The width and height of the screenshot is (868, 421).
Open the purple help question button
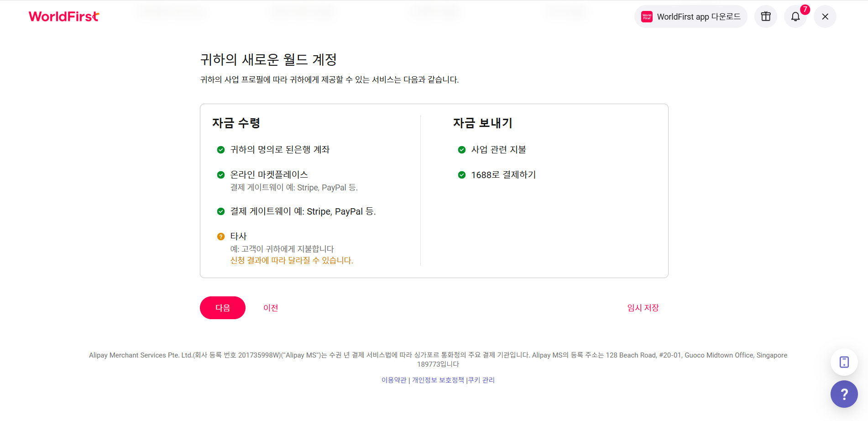[x=844, y=394]
